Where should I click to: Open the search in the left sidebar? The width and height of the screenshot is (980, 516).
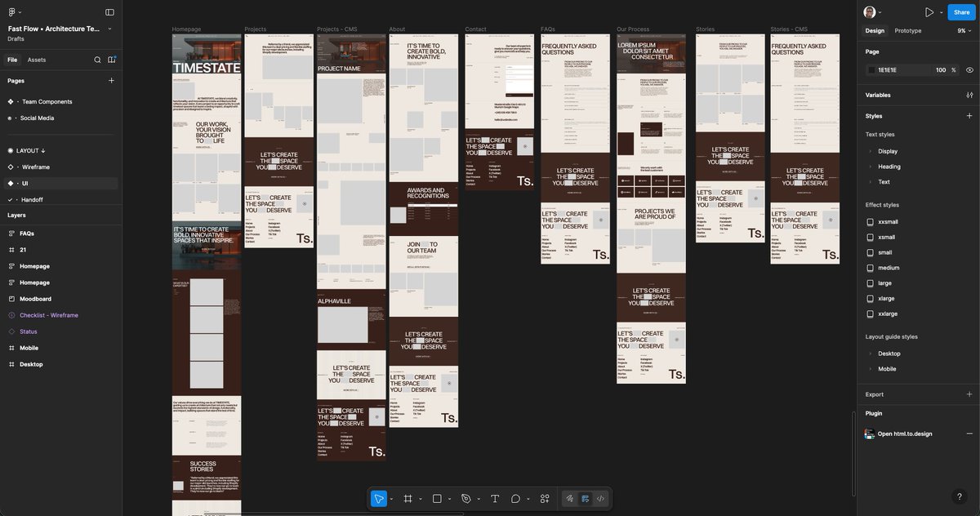pyautogui.click(x=97, y=59)
